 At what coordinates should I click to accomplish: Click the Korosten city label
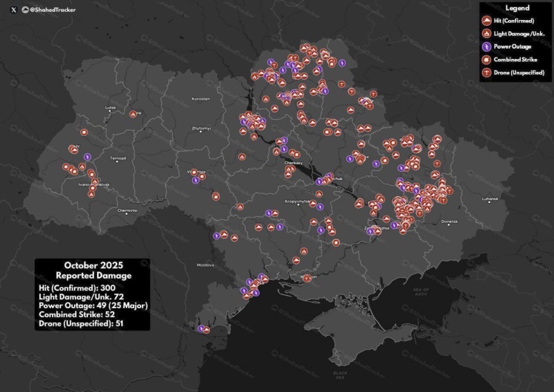pos(201,99)
